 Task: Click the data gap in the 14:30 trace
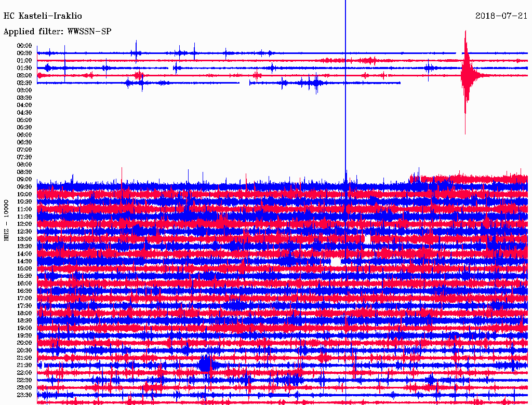pos(336,262)
